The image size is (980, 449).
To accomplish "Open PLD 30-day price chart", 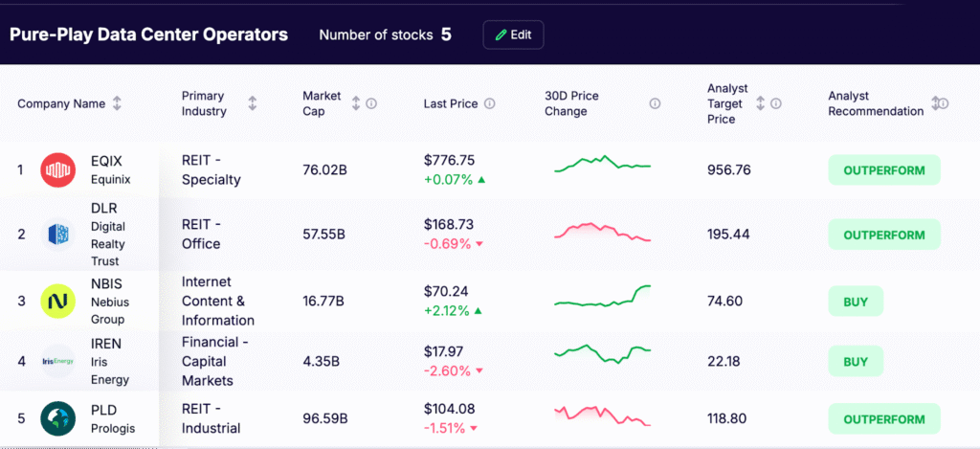I will point(603,415).
